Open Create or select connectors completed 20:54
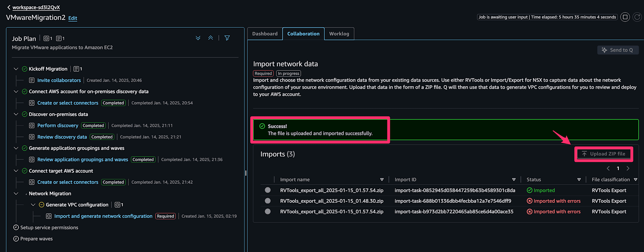The image size is (644, 252). [68, 103]
